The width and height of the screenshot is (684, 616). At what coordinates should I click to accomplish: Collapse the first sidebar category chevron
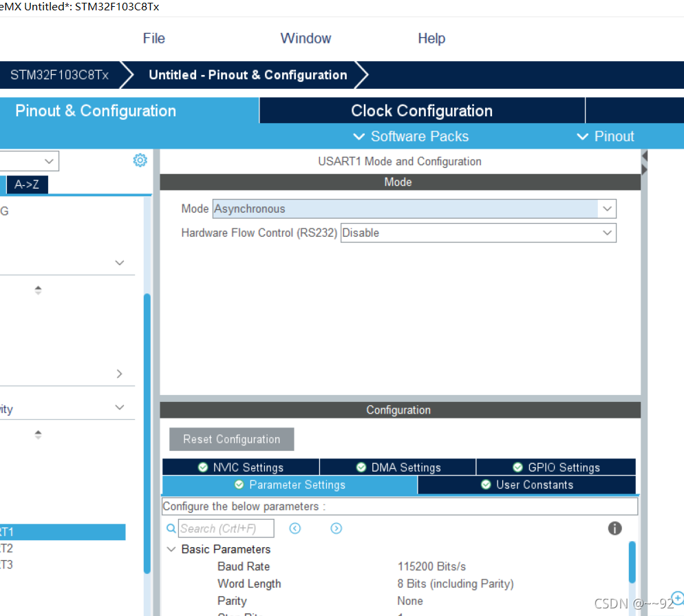coord(120,263)
